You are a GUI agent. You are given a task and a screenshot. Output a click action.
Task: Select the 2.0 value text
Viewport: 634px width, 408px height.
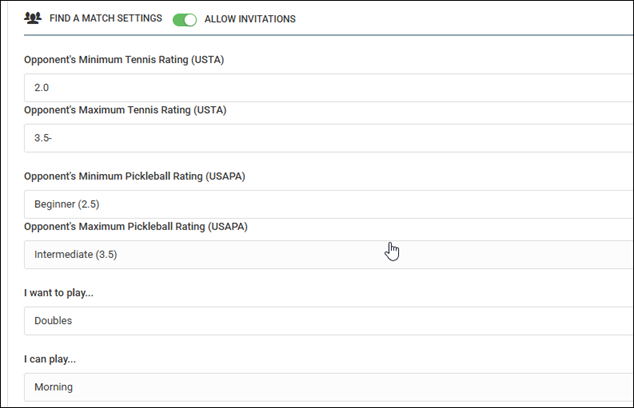click(42, 87)
